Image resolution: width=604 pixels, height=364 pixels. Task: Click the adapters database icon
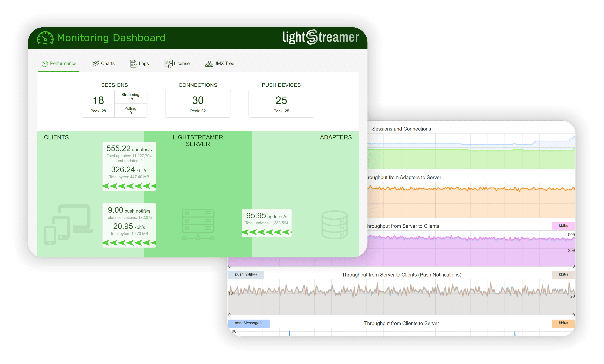[x=334, y=224]
